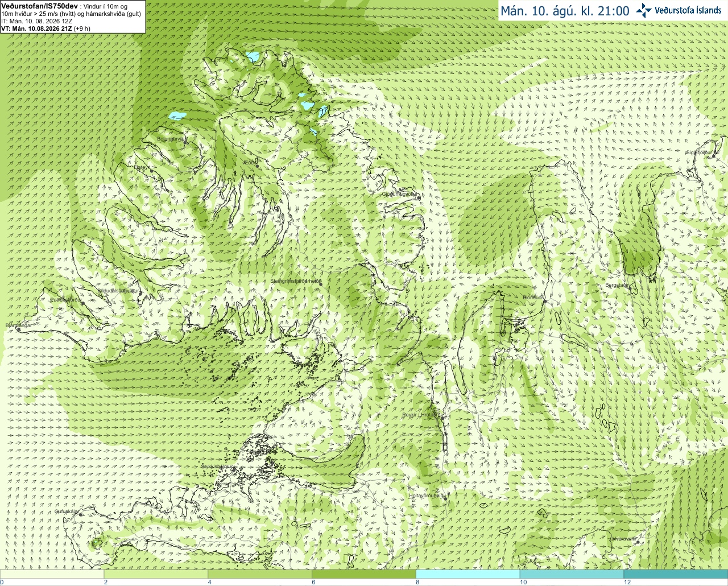728x586 pixels.
Task: Click the IS750dev model info box
Action: [x=72, y=16]
